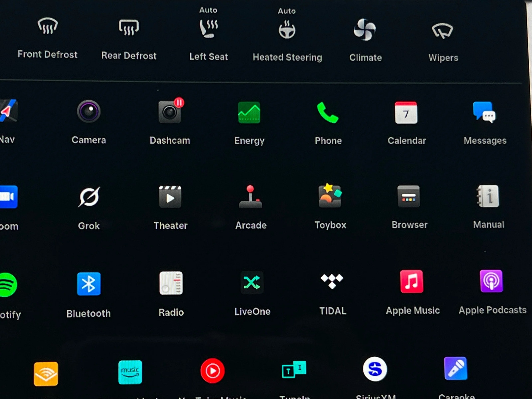The height and width of the screenshot is (399, 532).
Task: Open the Grok assistant
Action: click(x=89, y=197)
